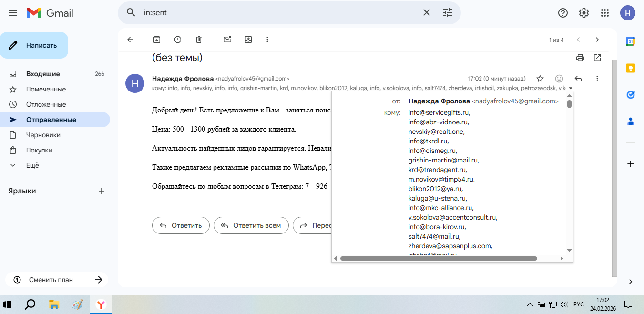Mark the message as unread

point(227,40)
